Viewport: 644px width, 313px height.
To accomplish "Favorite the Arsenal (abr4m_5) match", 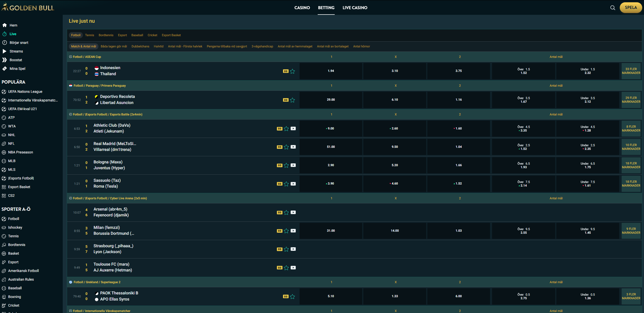I will coord(286,213).
